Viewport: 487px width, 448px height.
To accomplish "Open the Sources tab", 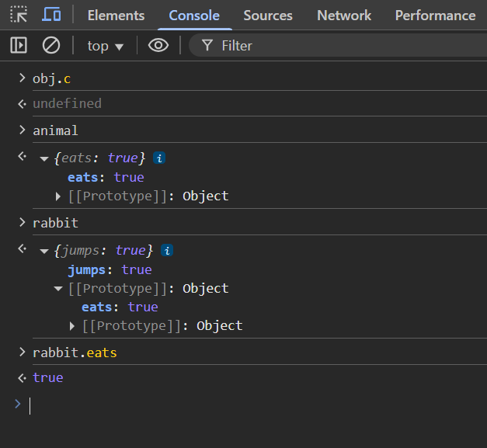I will 268,16.
